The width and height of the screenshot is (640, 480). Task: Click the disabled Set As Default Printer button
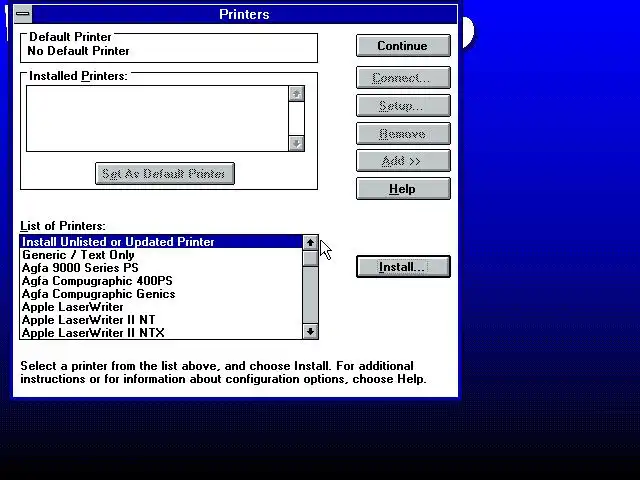pyautogui.click(x=164, y=174)
